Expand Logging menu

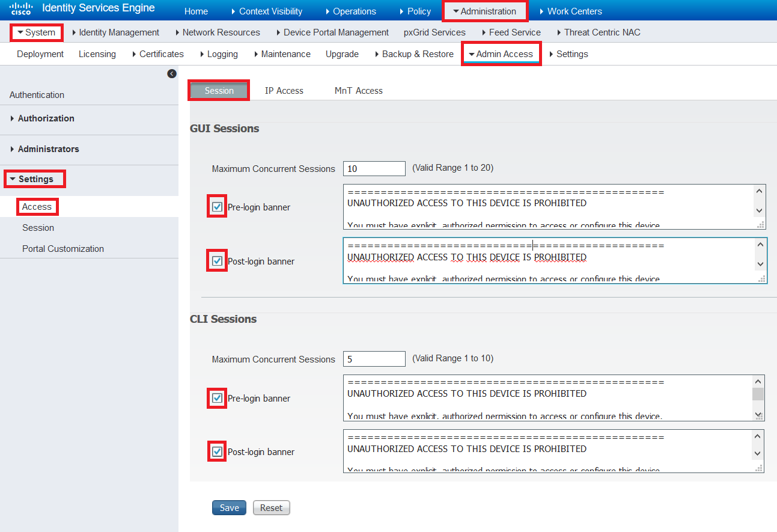coord(219,54)
